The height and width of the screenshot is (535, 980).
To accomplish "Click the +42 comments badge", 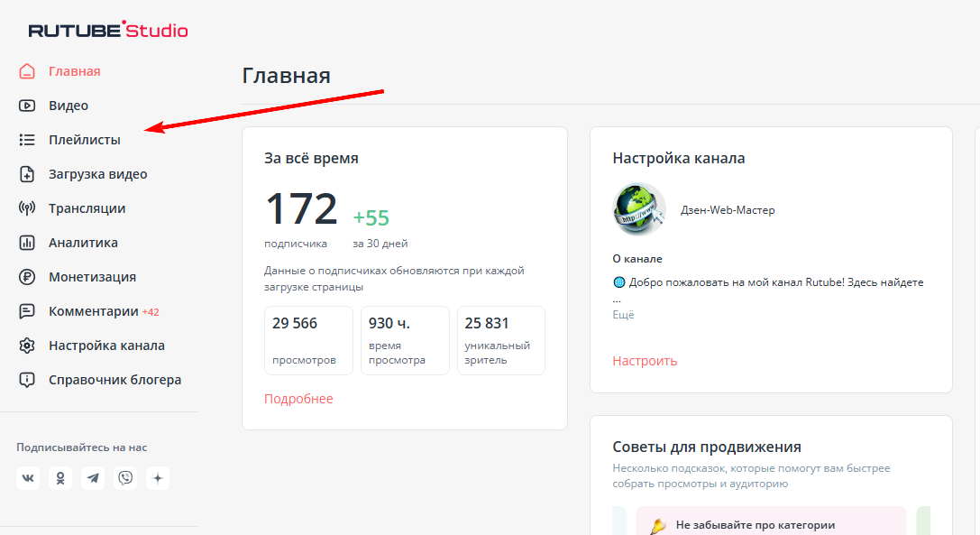I will [x=151, y=312].
